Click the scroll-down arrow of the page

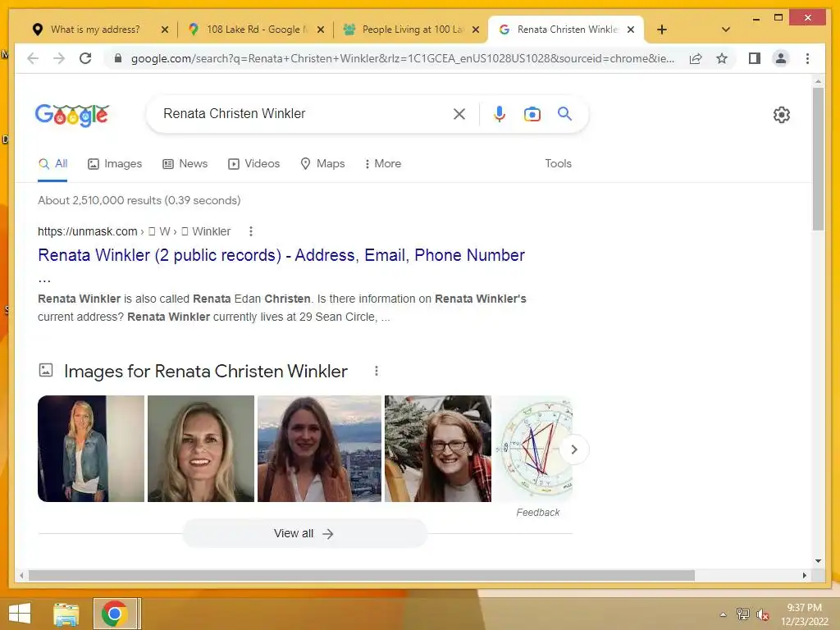818,561
